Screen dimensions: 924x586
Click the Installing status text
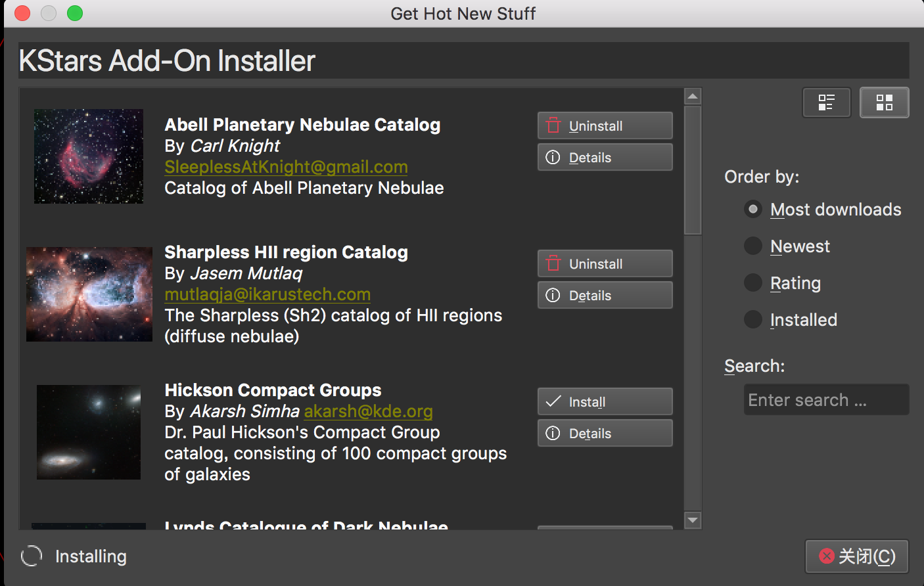[91, 556]
